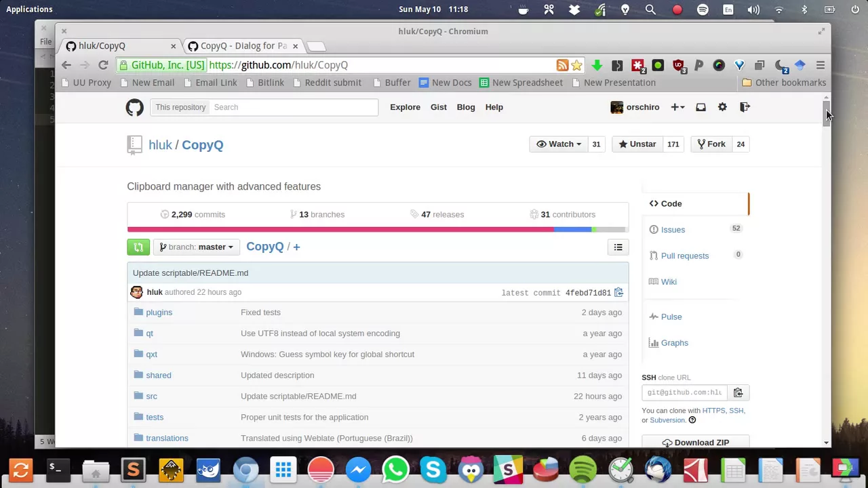868x488 pixels.
Task: Open the translations folder
Action: pyautogui.click(x=167, y=439)
